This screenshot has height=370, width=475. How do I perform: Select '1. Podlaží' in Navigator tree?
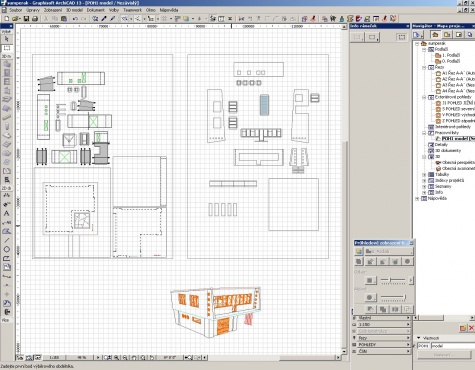pyautogui.click(x=451, y=55)
